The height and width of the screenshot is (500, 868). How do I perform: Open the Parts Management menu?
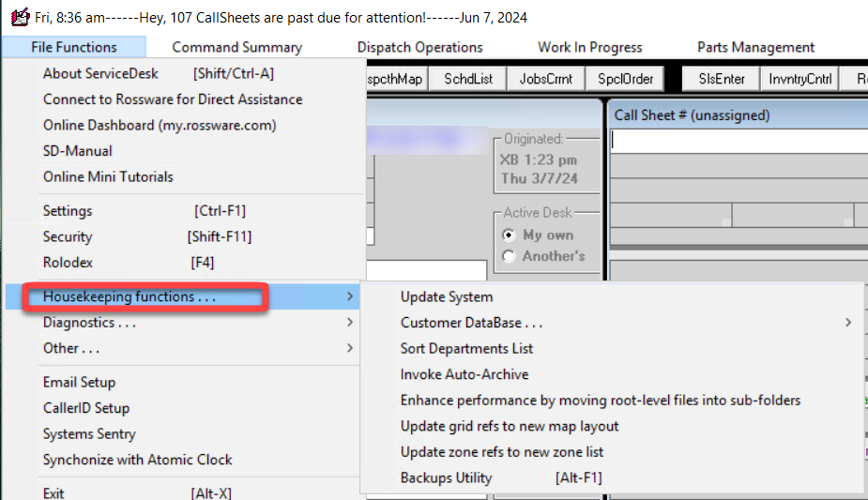[755, 47]
